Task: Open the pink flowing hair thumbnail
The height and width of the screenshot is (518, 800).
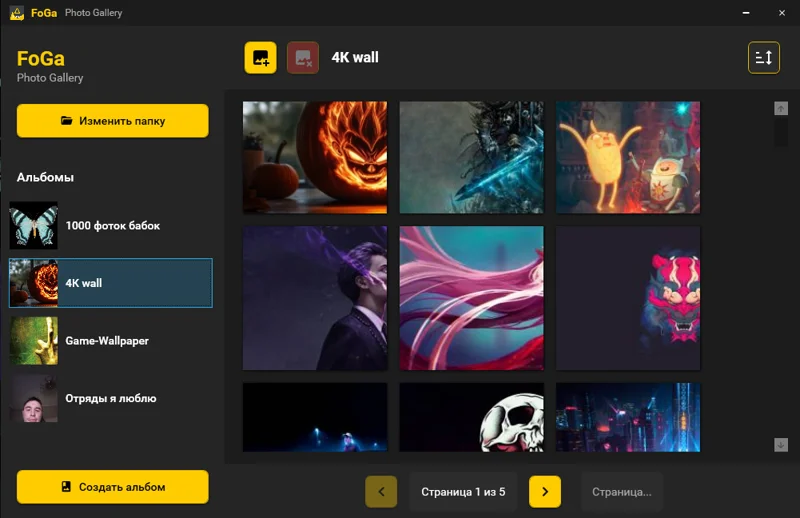Action: tap(471, 298)
